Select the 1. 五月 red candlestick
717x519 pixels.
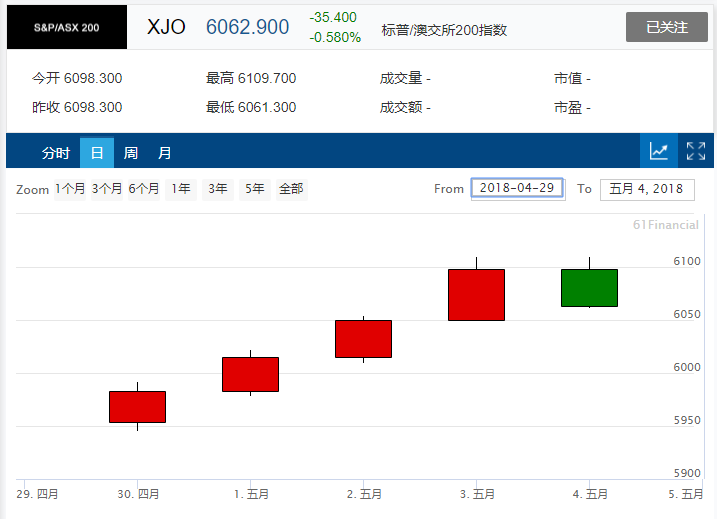(x=251, y=375)
